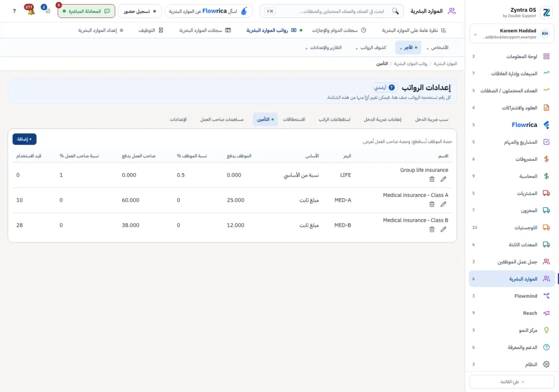Expand the الأجر dropdown menu
This screenshot has width=559, height=392.
point(408,47)
